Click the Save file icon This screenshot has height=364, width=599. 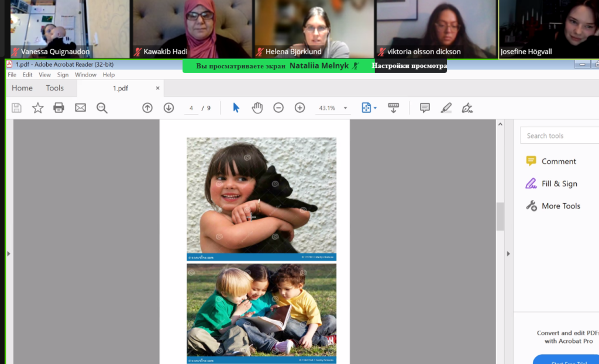pos(16,108)
